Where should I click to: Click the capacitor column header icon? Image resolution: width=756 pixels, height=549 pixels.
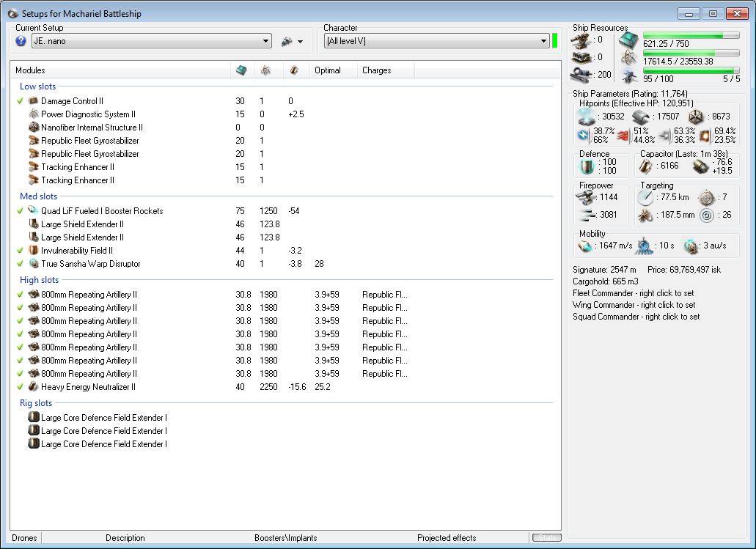click(293, 70)
